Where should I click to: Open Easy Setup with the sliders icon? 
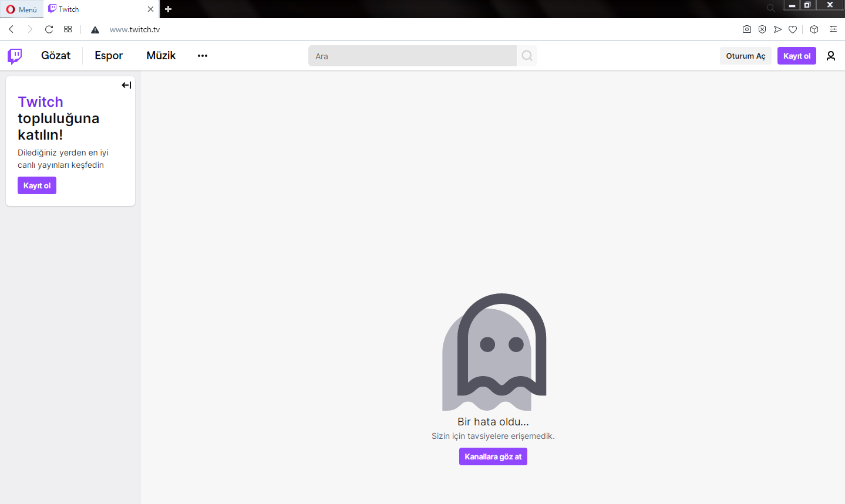click(x=834, y=29)
